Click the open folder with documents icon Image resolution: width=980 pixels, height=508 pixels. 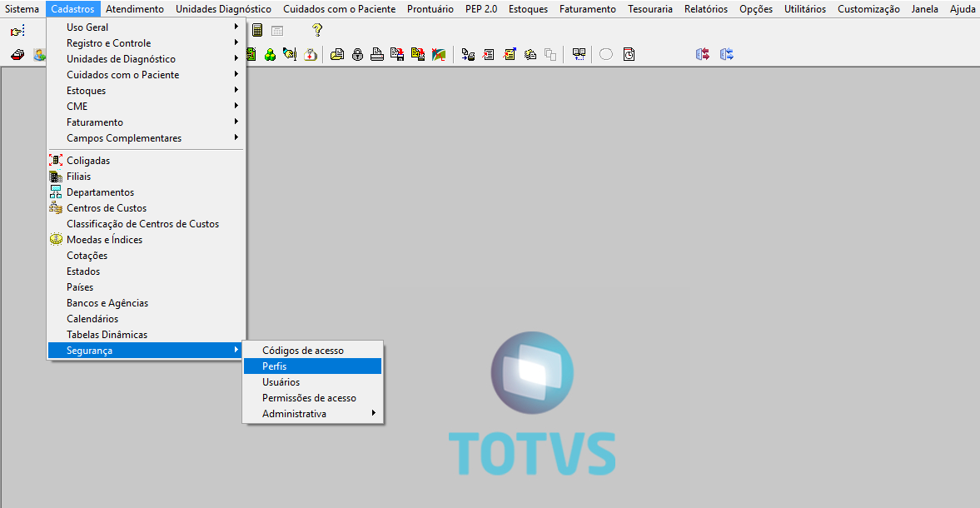tap(337, 55)
